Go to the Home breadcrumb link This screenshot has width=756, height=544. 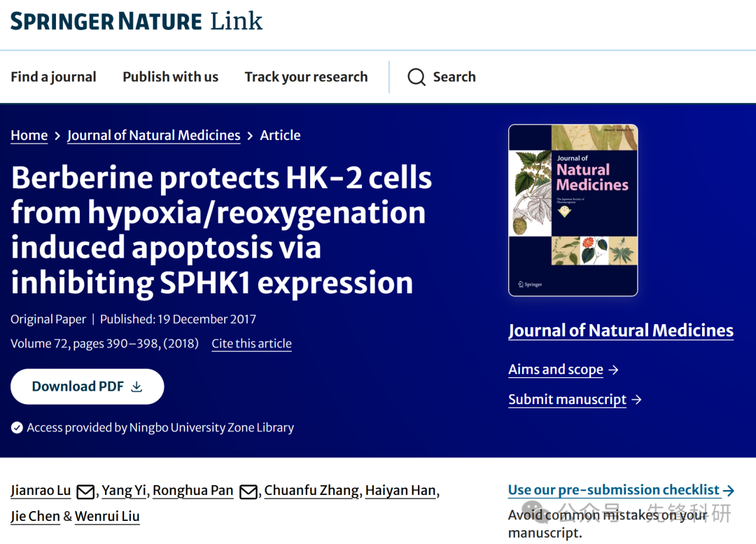29,136
